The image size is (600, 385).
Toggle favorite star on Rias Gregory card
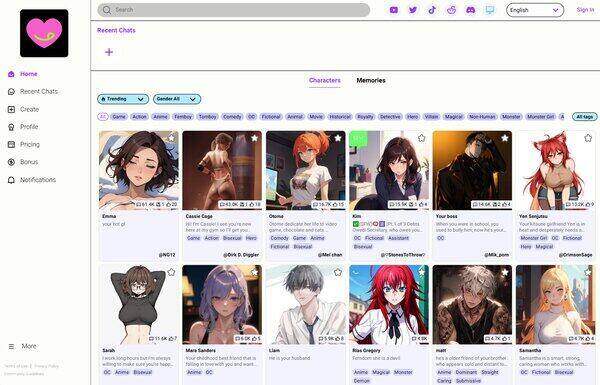click(421, 272)
